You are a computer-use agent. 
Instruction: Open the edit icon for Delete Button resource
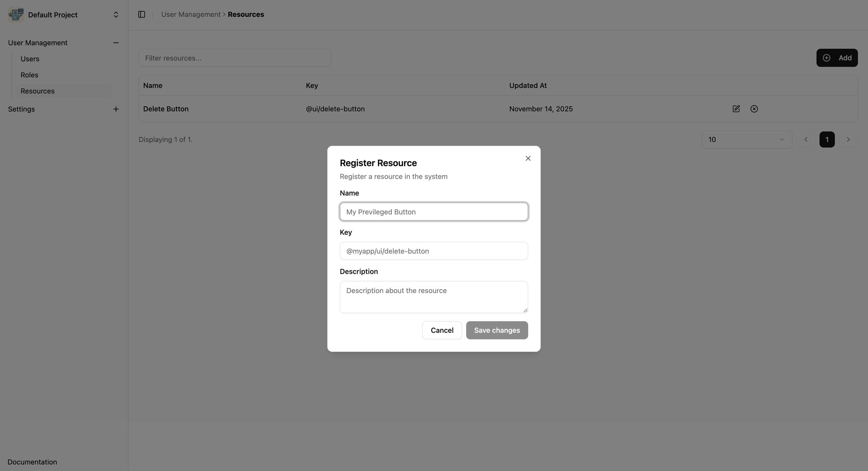736,109
